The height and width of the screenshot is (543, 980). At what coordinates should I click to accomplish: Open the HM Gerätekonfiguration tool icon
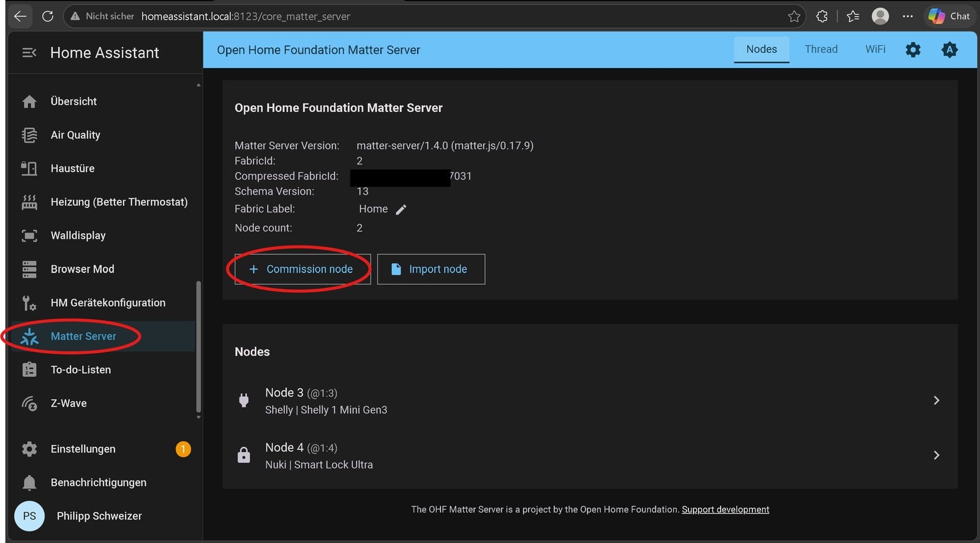(x=29, y=303)
